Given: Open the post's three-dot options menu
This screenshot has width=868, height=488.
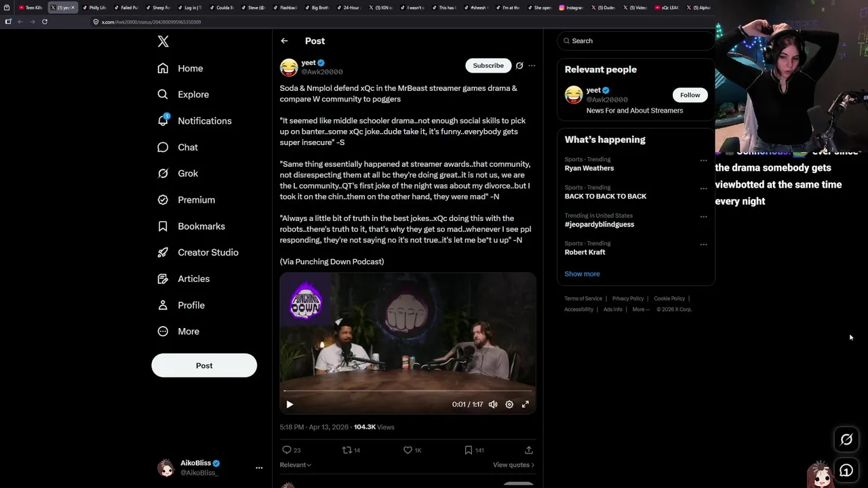Looking at the screenshot, I should tap(532, 66).
